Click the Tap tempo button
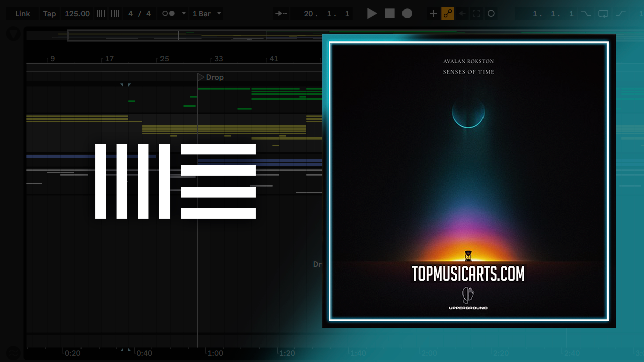The width and height of the screenshot is (644, 362). [x=49, y=14]
